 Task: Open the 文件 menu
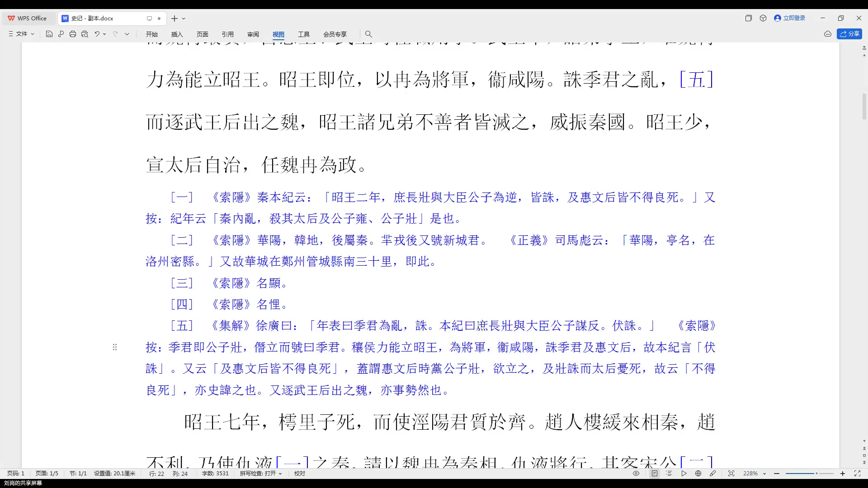[21, 34]
